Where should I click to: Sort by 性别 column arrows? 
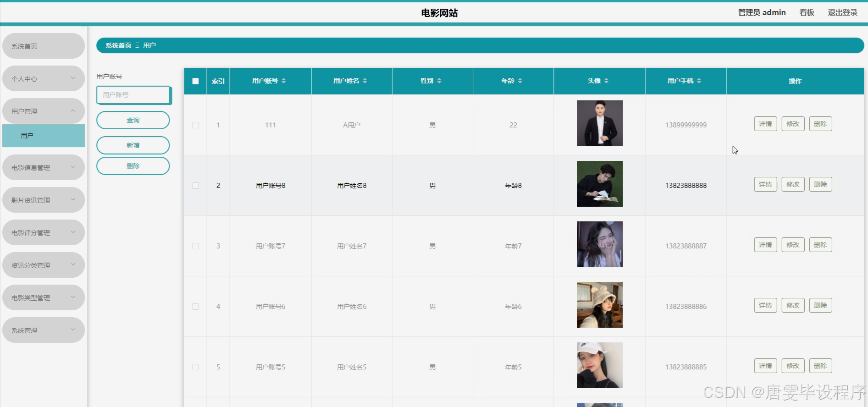tap(439, 81)
